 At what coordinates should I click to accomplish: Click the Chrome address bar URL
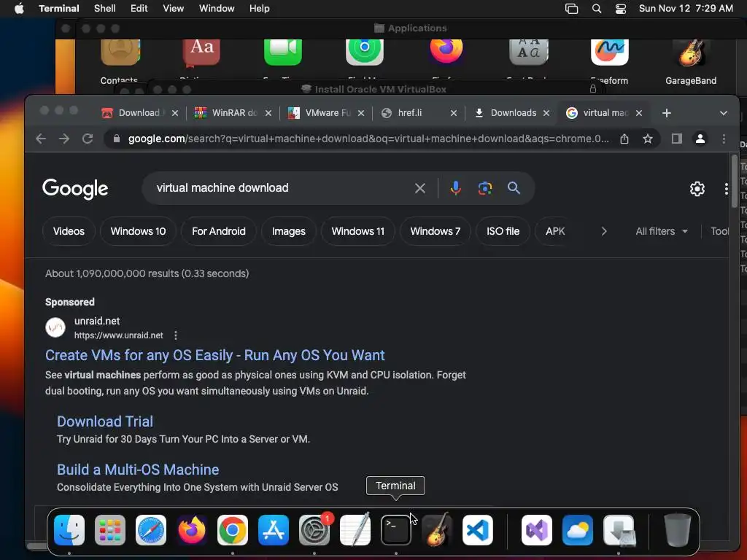click(x=368, y=139)
